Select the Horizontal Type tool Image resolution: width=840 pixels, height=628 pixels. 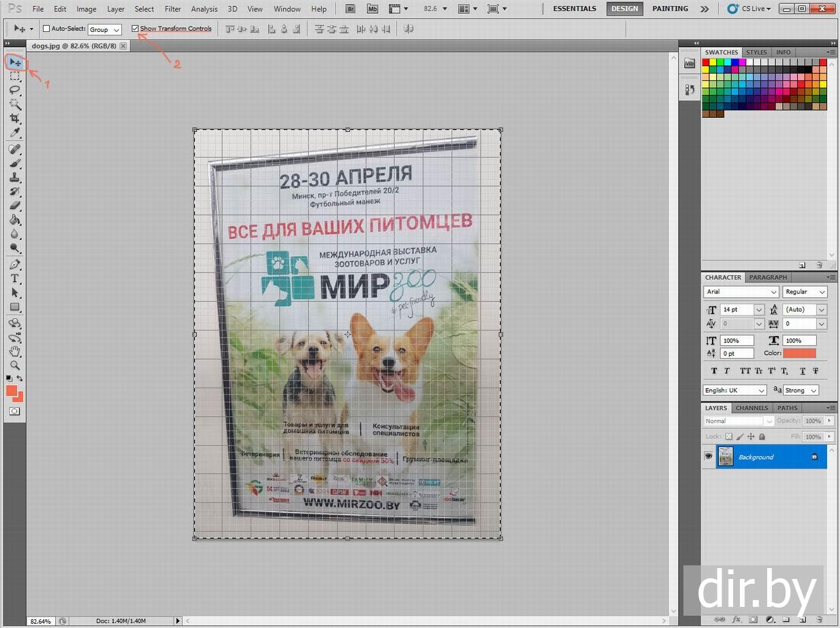coord(15,279)
